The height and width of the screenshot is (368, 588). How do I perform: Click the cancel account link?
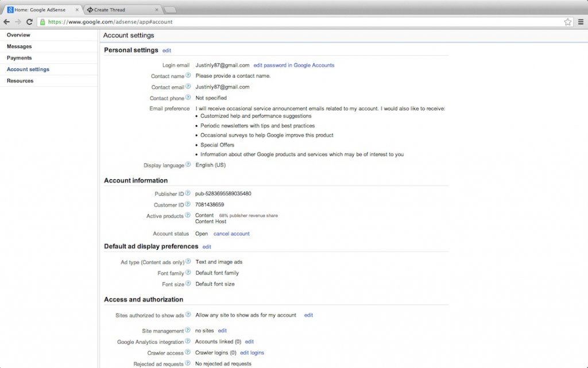click(x=231, y=234)
